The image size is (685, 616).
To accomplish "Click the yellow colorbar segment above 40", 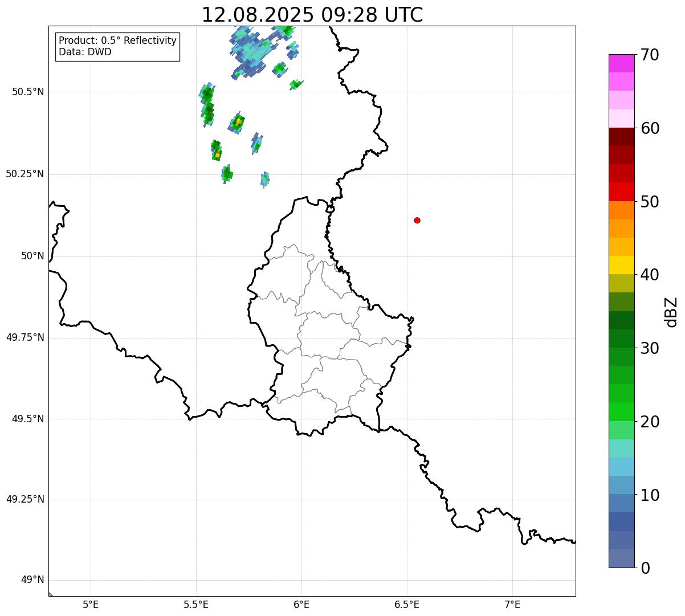I will coord(621,265).
